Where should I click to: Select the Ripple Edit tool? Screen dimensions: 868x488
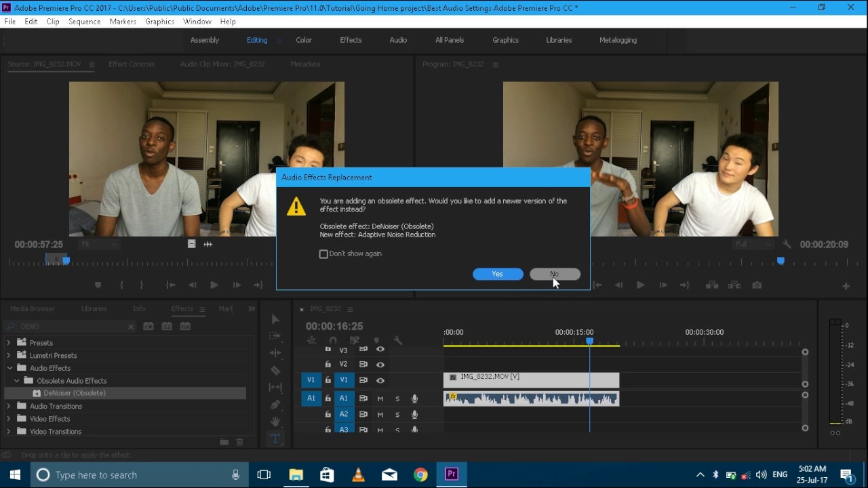tap(275, 353)
